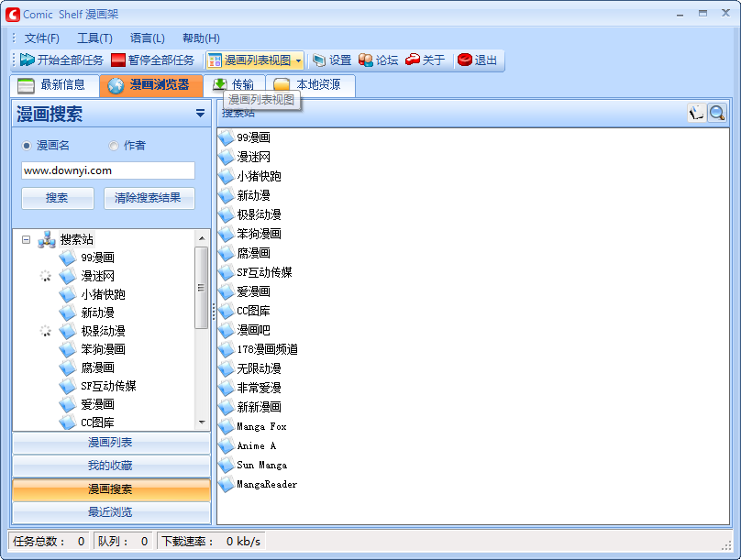Open the 语言(L) menu
This screenshot has width=741, height=560.
click(148, 38)
